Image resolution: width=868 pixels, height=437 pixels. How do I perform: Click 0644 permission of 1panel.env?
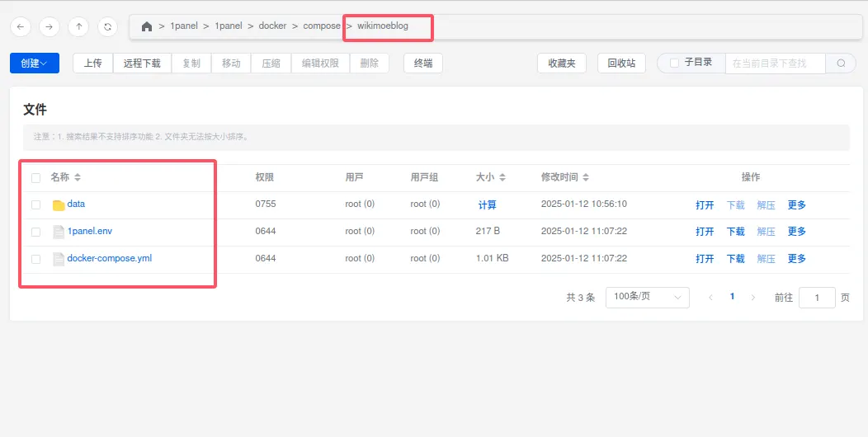pos(266,231)
